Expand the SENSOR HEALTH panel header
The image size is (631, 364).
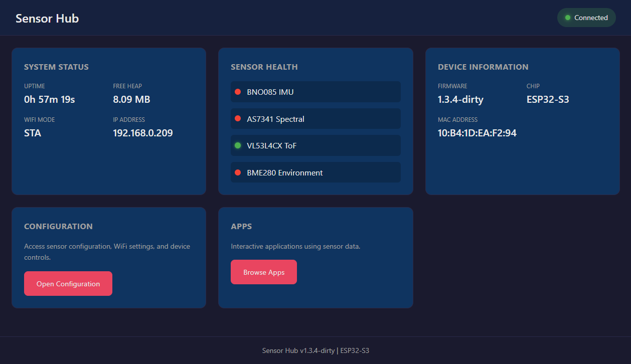coord(264,67)
